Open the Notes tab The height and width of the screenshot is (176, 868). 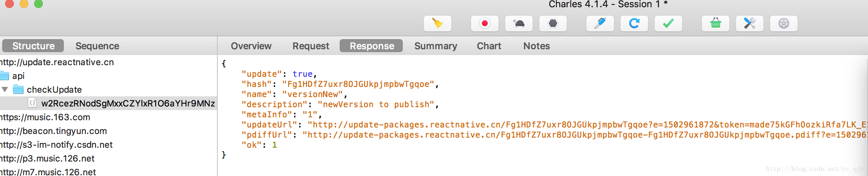coord(536,46)
